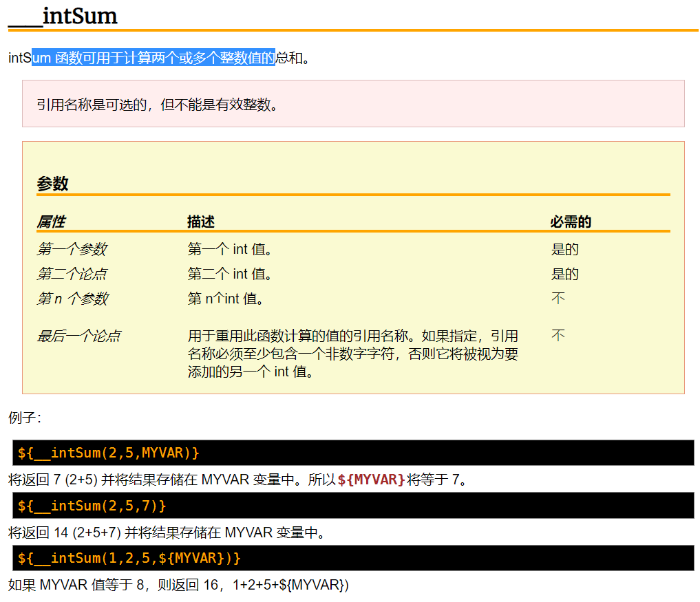Click the '如果 MYVAR 值等于 8' explanation line
700x602 pixels.
coord(178,585)
